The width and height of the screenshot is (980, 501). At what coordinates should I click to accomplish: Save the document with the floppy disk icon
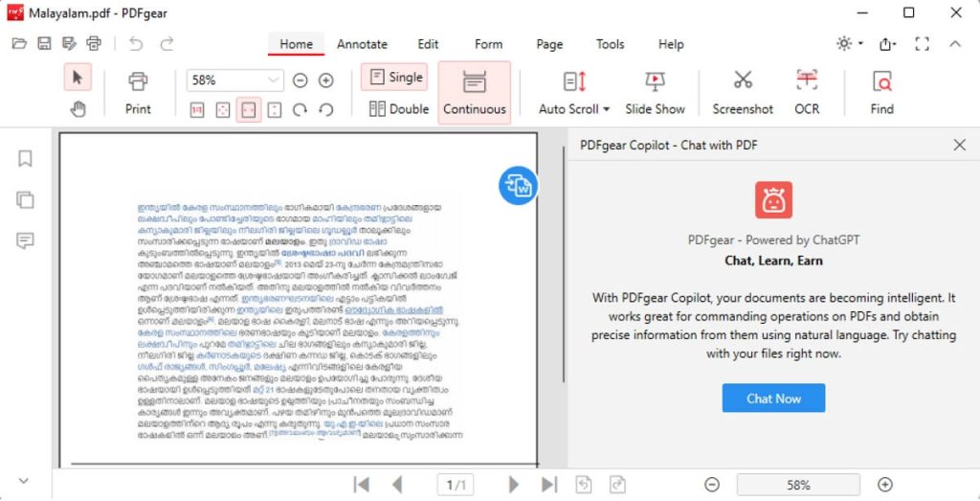[x=44, y=44]
